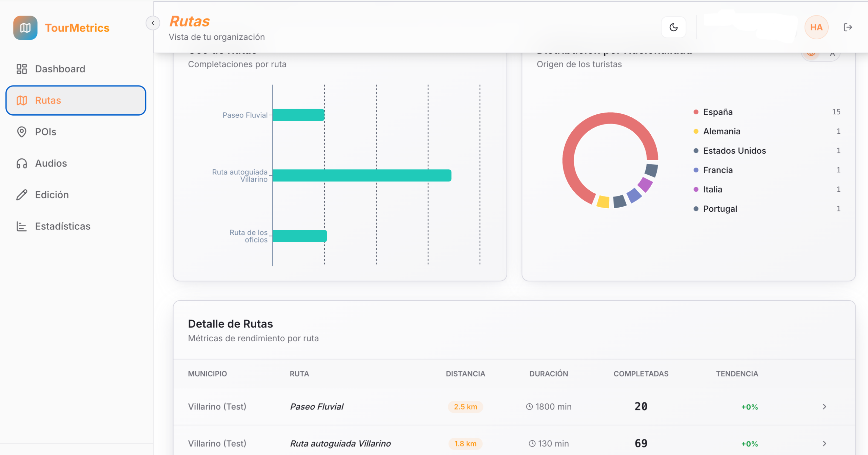
Task: Click the TENDENCIA column header
Action: coord(737,374)
